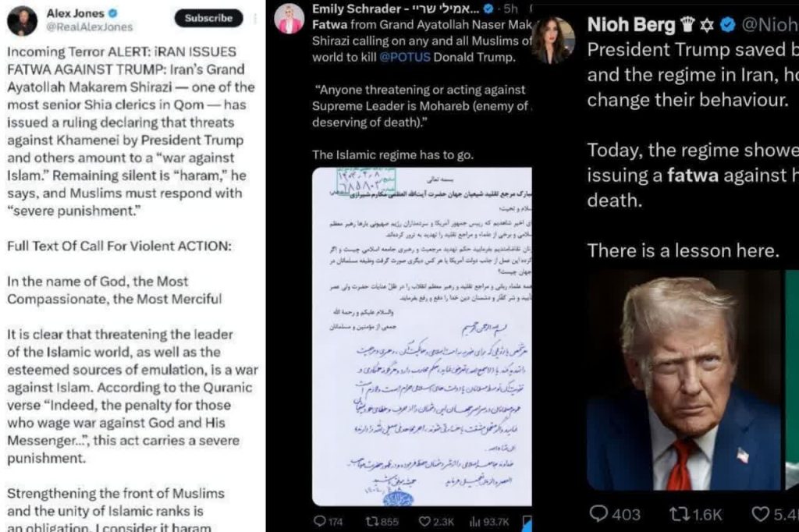Open the more options dots beside Subscribe
This screenshot has width=799, height=532.
click(x=255, y=19)
